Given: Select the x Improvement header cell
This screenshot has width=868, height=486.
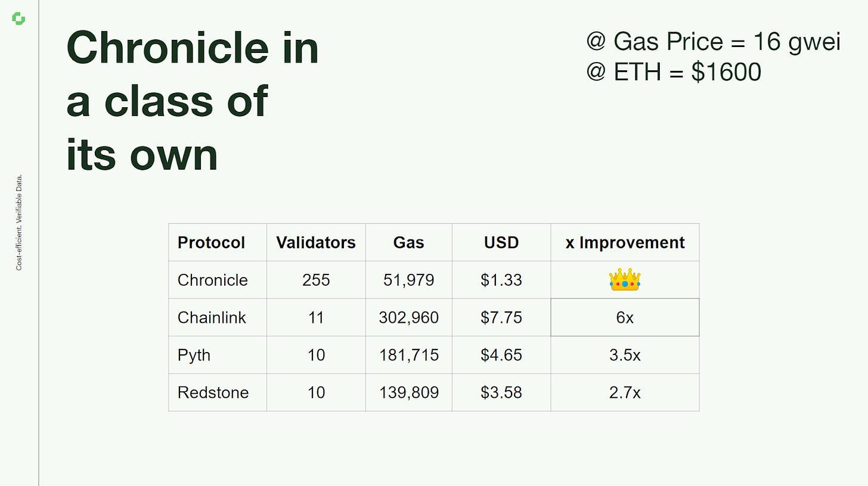Looking at the screenshot, I should (x=624, y=242).
